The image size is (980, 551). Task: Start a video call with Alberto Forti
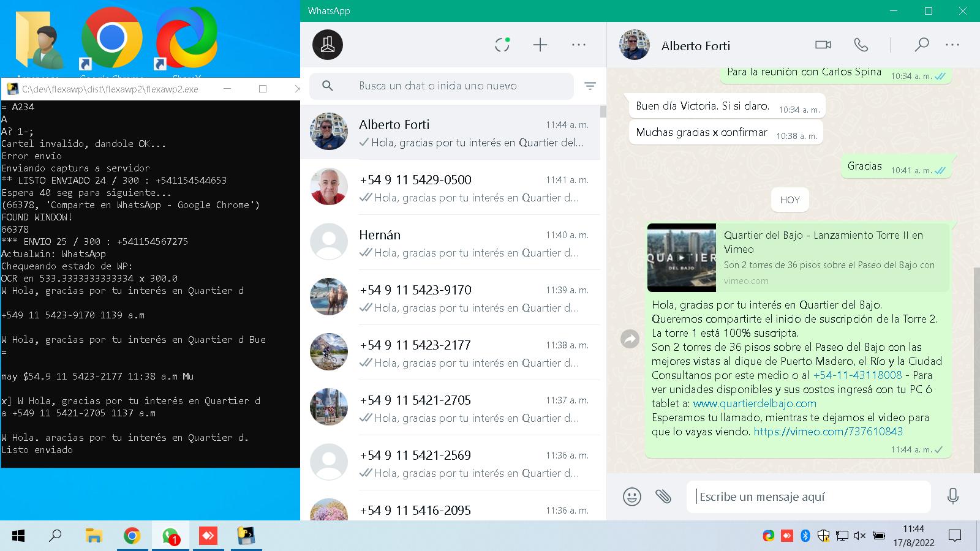click(x=823, y=45)
